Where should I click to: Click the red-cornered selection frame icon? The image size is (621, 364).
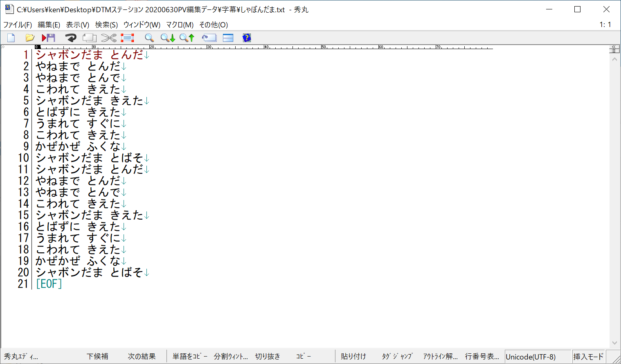click(127, 38)
